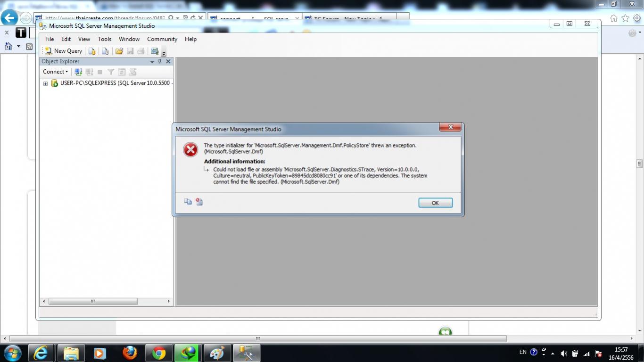Click the SQL Server Management Studio taskbar icon

pyautogui.click(x=246, y=353)
